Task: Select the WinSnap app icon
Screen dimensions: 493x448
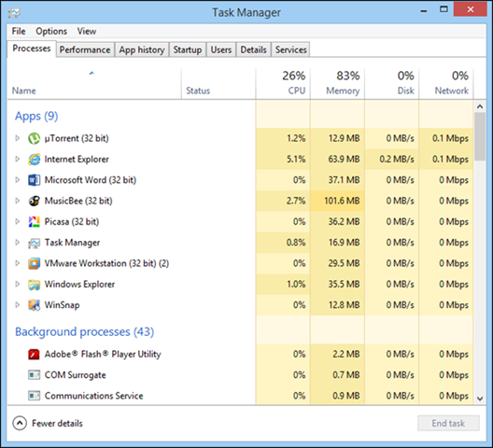Action: pyautogui.click(x=34, y=305)
